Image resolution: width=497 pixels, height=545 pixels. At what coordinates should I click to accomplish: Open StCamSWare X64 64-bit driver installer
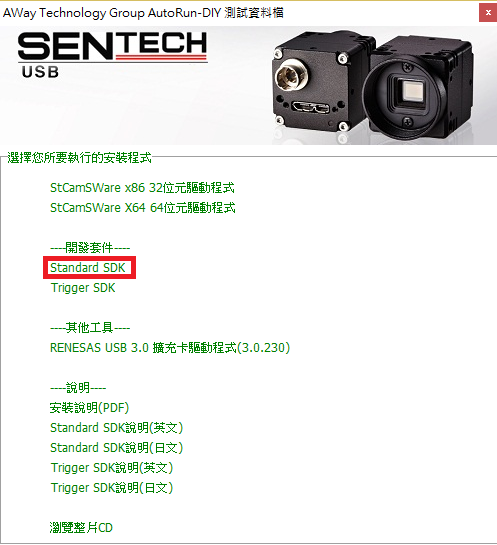(142, 208)
